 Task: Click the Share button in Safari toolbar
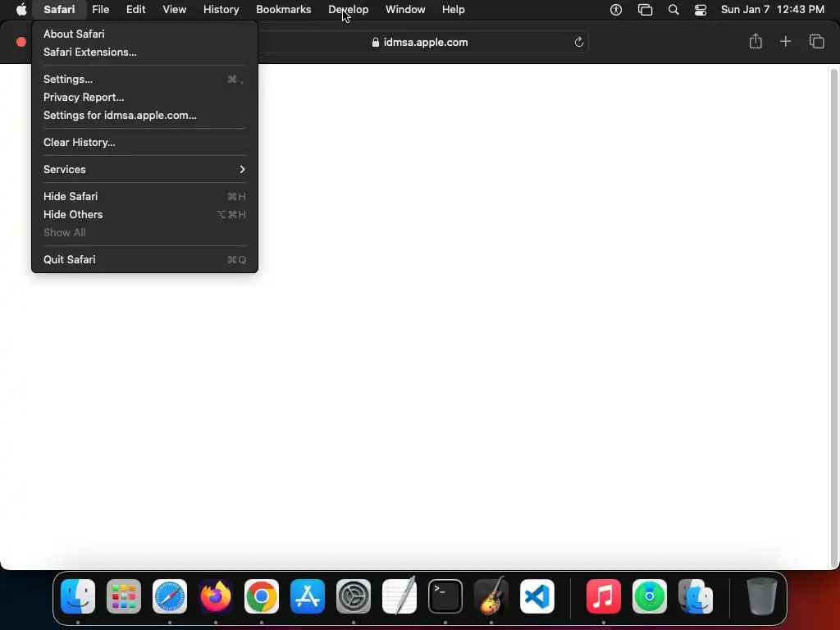(756, 41)
